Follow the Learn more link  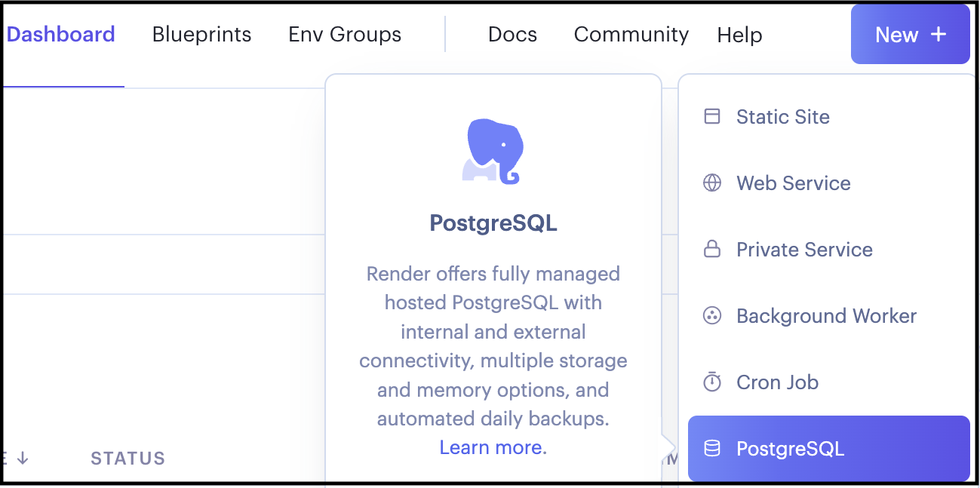coord(493,447)
